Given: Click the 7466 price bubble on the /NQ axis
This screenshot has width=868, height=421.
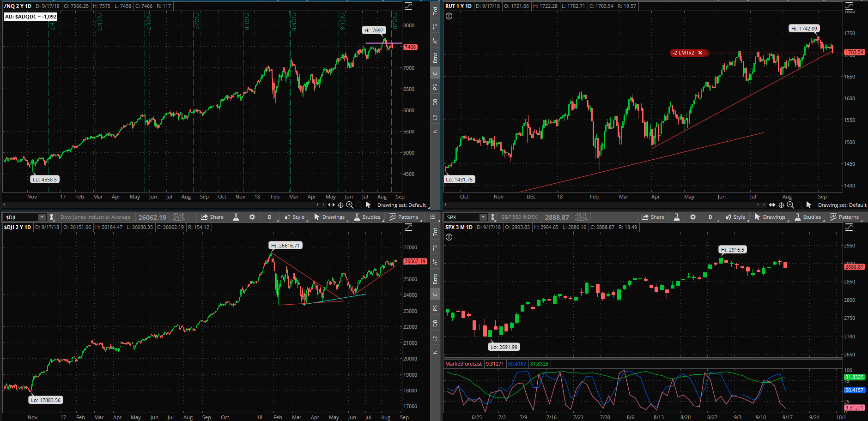Looking at the screenshot, I should (x=410, y=47).
